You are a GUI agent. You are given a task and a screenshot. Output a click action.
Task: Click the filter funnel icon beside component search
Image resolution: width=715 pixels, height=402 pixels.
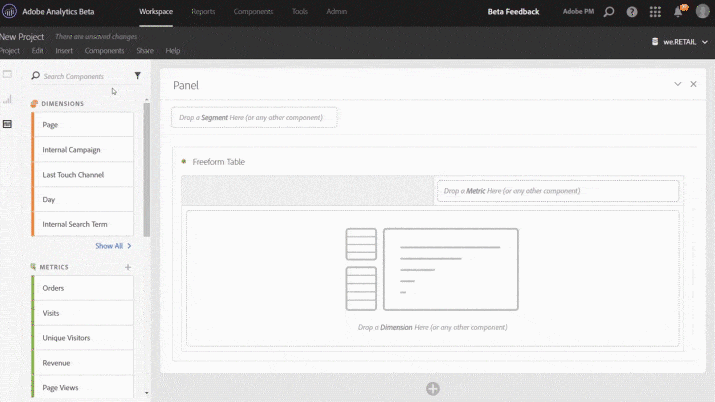[x=137, y=76]
